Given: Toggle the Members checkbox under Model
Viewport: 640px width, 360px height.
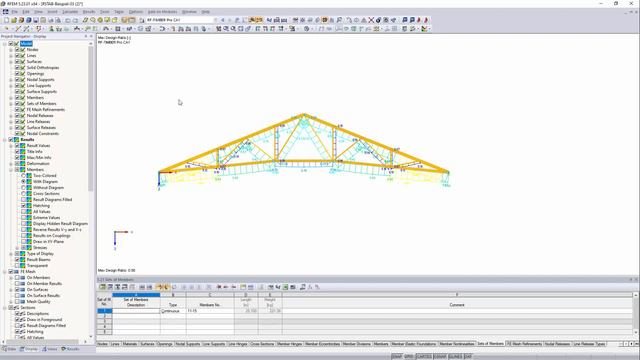Looking at the screenshot, I should (x=18, y=98).
